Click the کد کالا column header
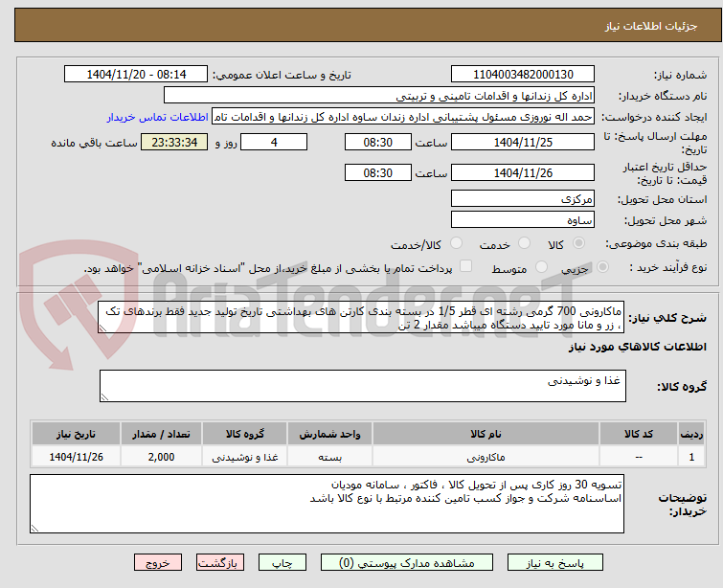This screenshot has width=723, height=588. point(639,434)
